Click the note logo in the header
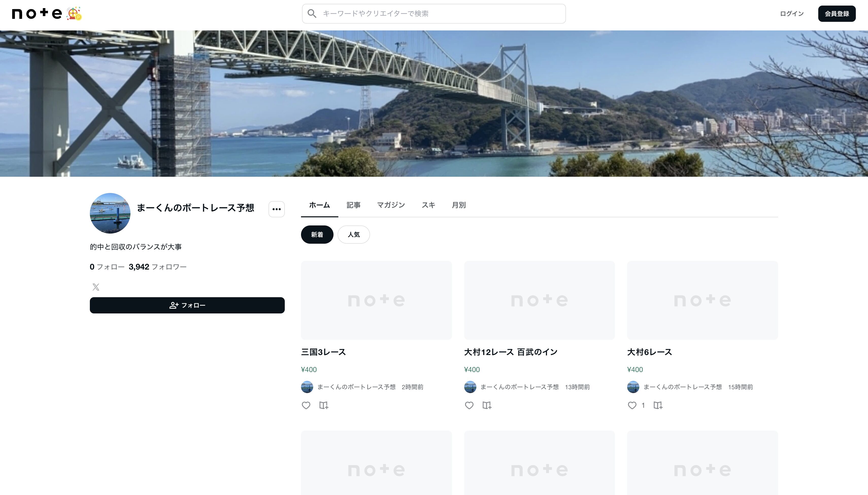Screen dimensions: 868x495 click(37, 14)
